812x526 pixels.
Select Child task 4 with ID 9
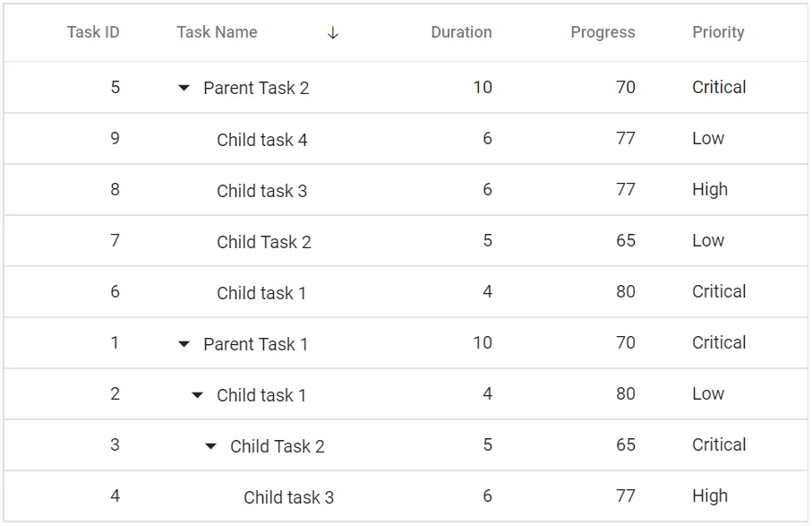click(261, 139)
